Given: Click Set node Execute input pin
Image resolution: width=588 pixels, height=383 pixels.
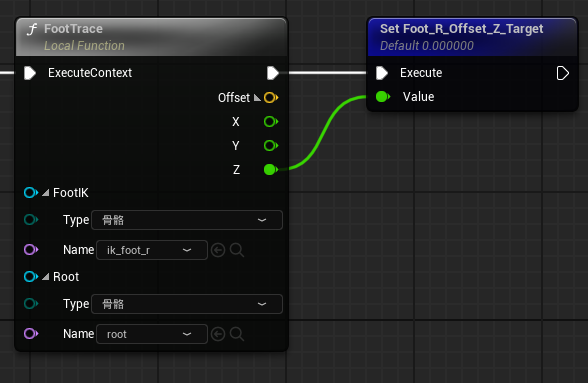Looking at the screenshot, I should coord(382,73).
